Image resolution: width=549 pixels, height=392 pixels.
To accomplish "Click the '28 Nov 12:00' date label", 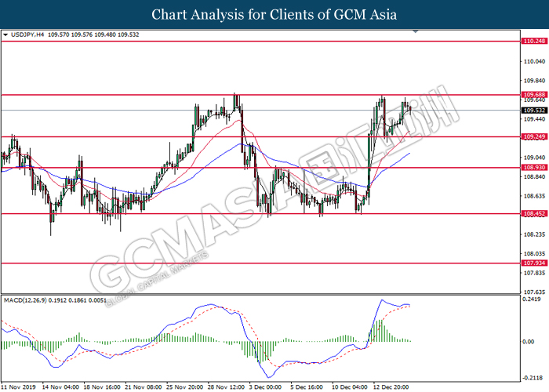I will (227, 387).
